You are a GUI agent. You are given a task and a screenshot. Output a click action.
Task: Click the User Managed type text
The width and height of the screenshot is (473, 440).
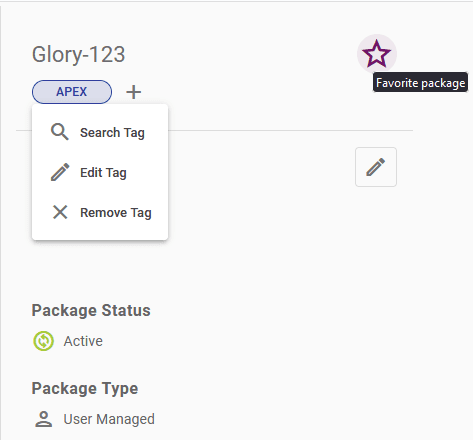click(x=109, y=419)
